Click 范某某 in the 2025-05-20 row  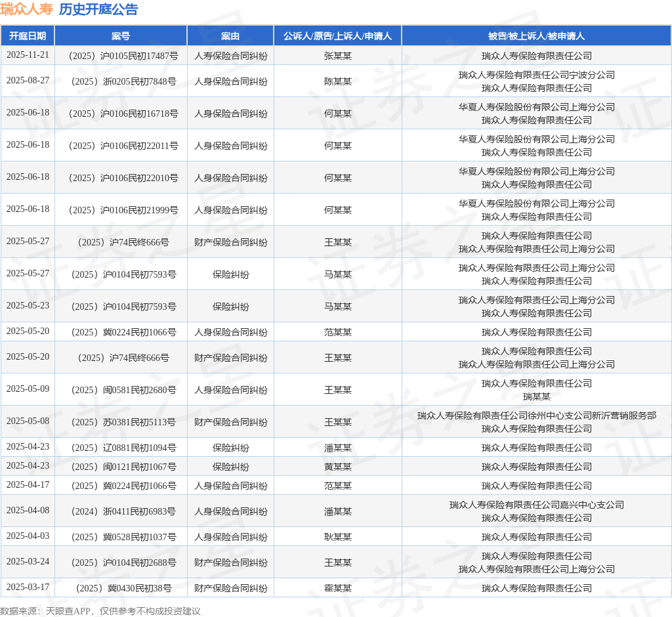coord(338,332)
